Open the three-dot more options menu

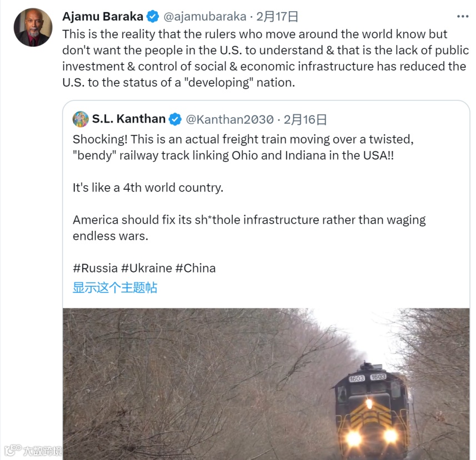pos(463,17)
